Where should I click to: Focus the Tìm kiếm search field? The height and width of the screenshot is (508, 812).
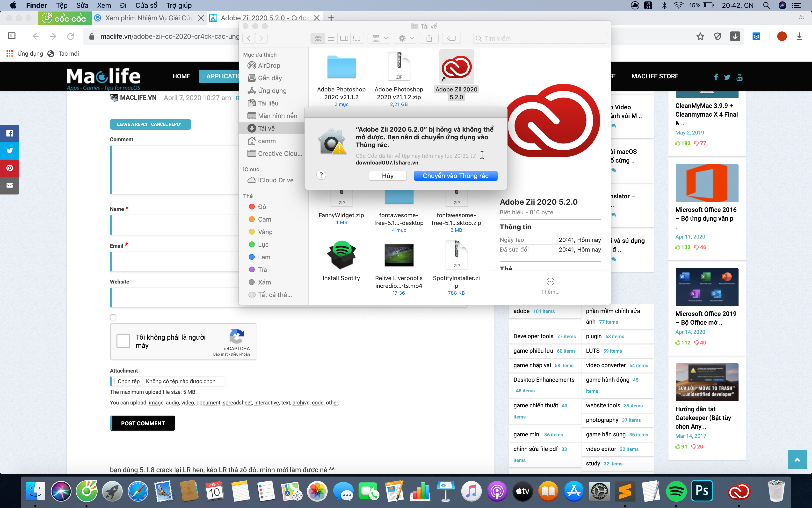point(540,38)
